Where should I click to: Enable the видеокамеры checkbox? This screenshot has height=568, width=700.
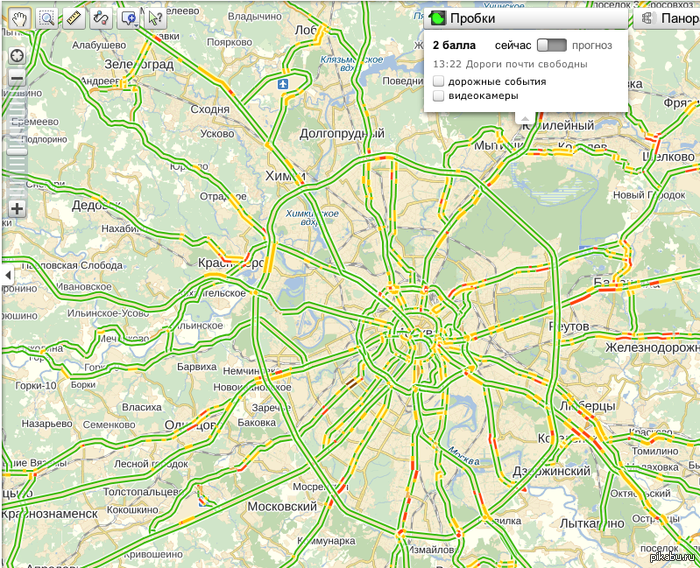coord(439,96)
